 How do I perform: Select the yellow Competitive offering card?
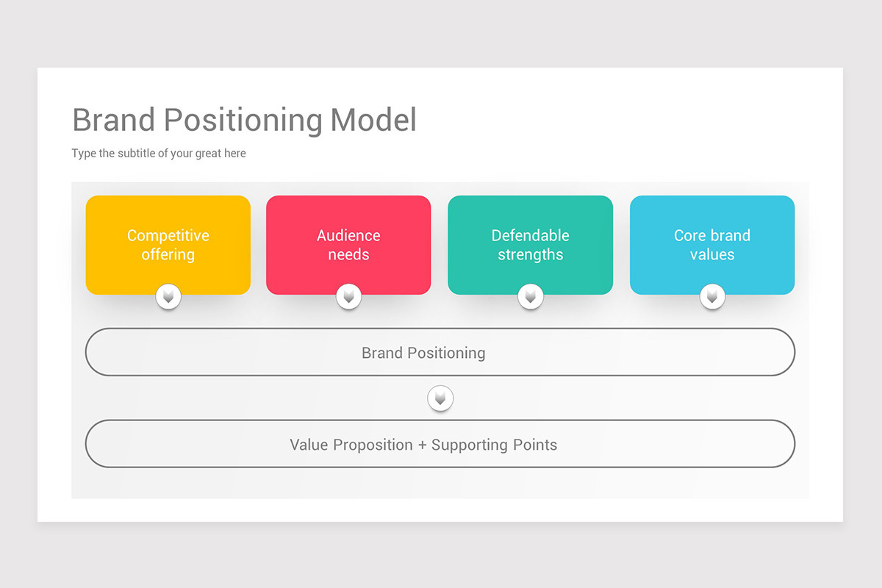click(110, 213)
